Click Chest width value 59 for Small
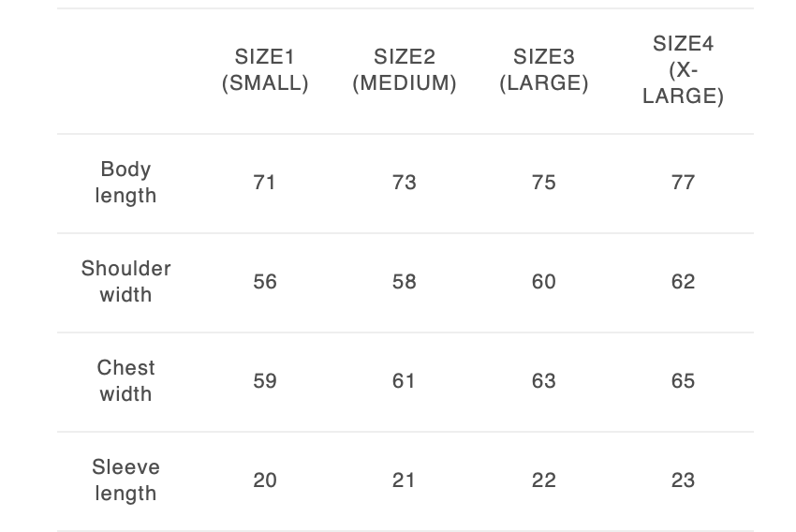This screenshot has height=532, width=796. pyautogui.click(x=265, y=381)
